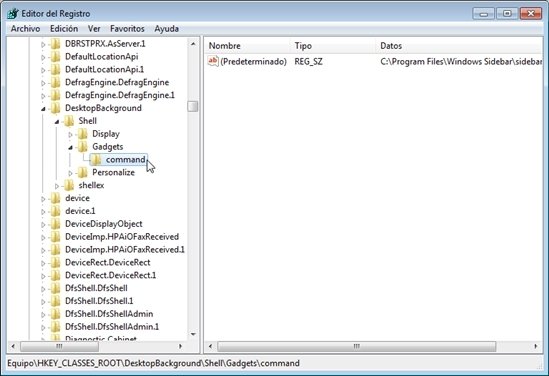This screenshot has width=549, height=376.
Task: Select the (Predeterminado) value name
Action: tap(253, 62)
